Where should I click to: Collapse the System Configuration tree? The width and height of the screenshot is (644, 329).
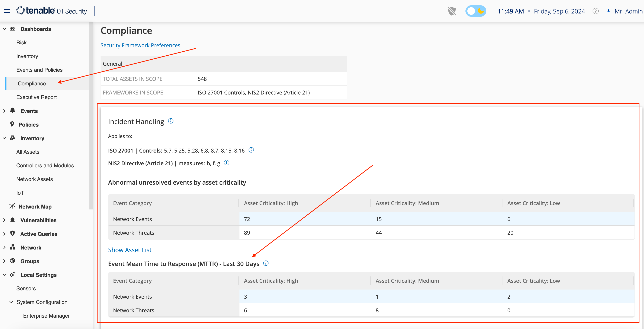[x=11, y=302]
